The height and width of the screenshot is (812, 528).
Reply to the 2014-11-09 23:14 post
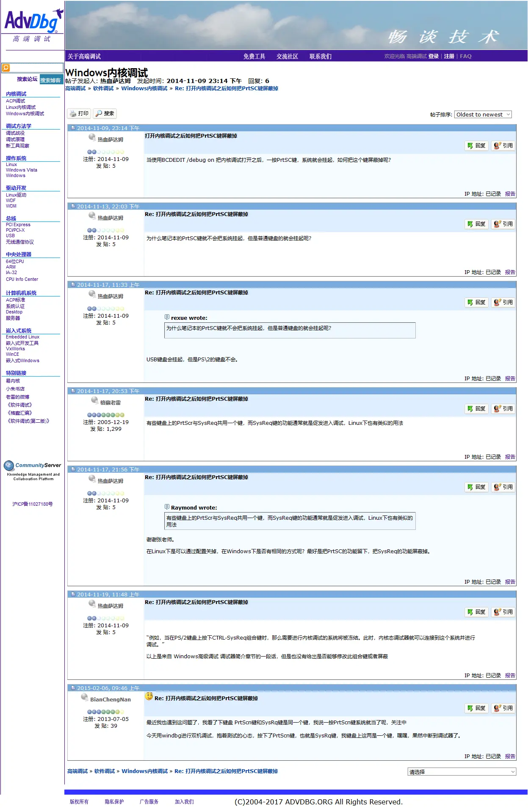(x=477, y=146)
